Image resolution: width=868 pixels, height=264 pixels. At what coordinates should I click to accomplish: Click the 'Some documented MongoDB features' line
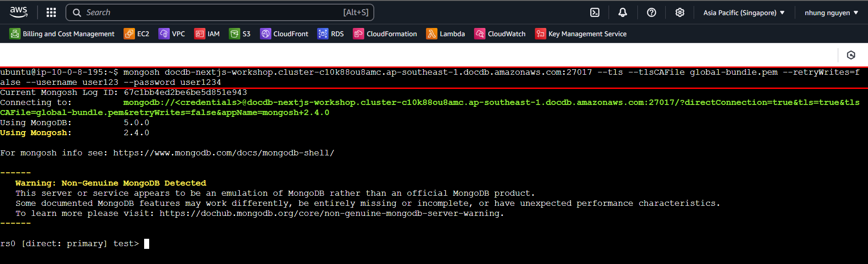(368, 203)
